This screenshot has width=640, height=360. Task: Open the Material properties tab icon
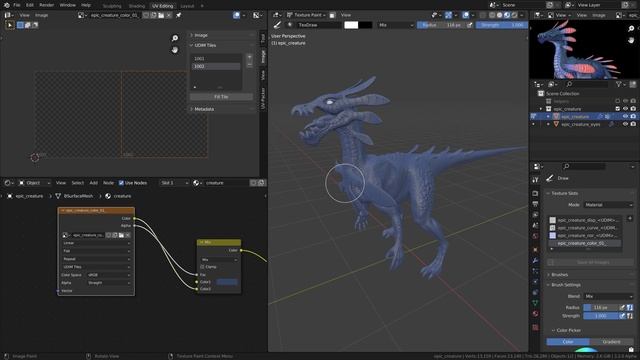coord(535,313)
